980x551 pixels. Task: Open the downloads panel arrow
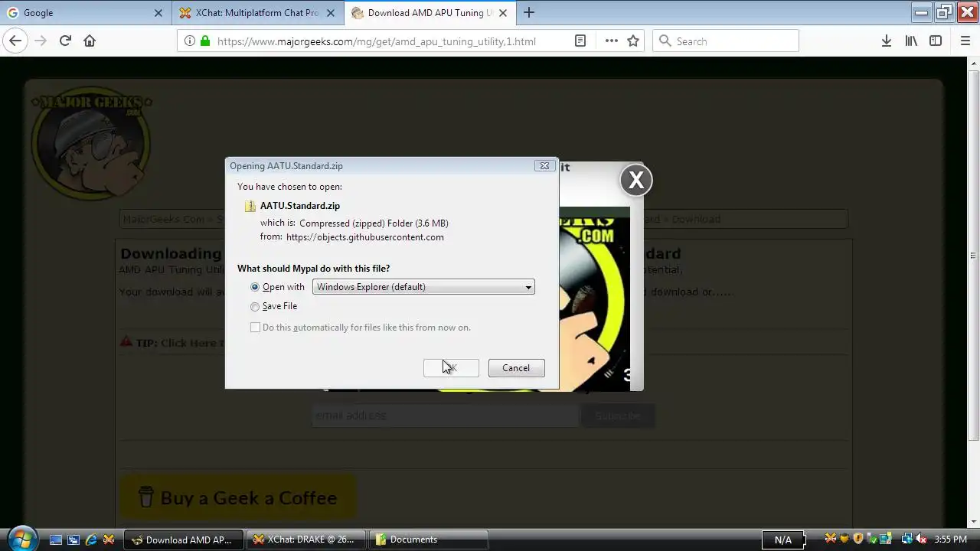tap(886, 41)
